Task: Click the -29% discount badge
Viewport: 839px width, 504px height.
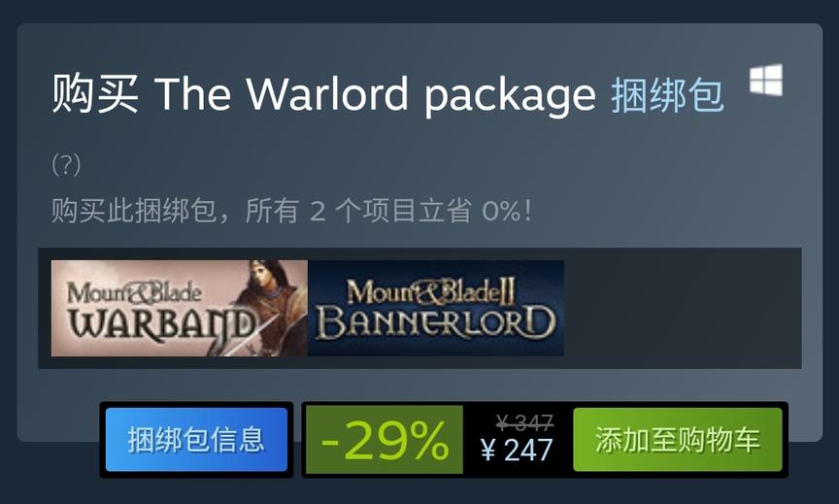Action: tap(385, 440)
